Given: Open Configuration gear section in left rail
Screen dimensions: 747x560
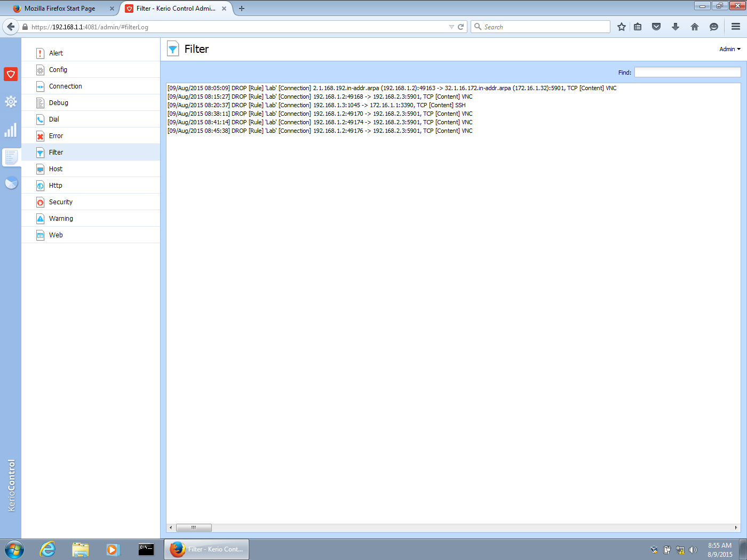Looking at the screenshot, I should coord(11,102).
